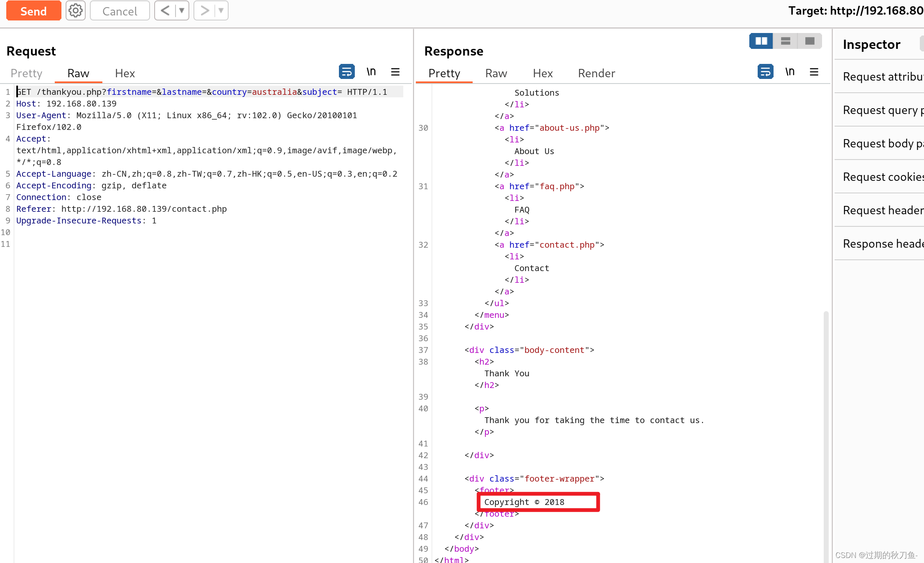Show non-printable characters in Response panel
This screenshot has height=563, width=924.
click(x=789, y=72)
